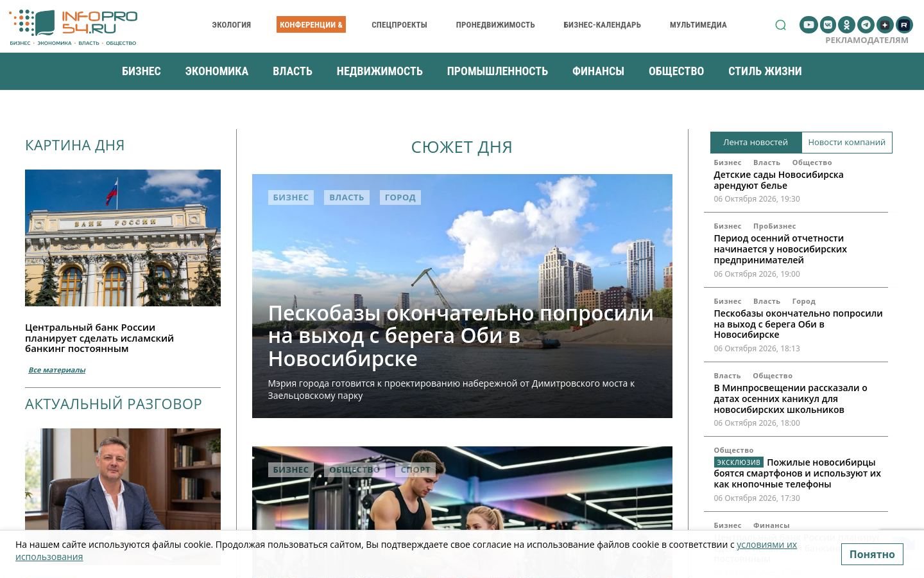
Task: Switch to the Новости компаний tab
Action: [x=847, y=143]
